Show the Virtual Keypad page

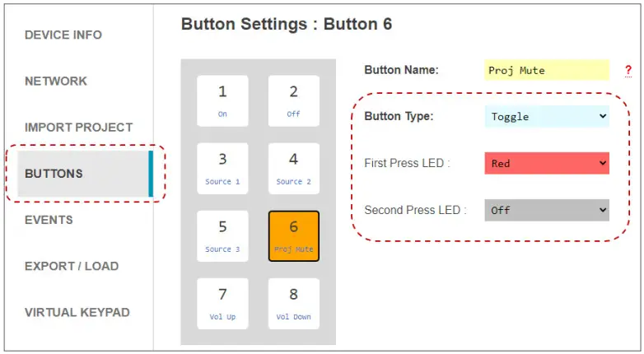click(77, 312)
